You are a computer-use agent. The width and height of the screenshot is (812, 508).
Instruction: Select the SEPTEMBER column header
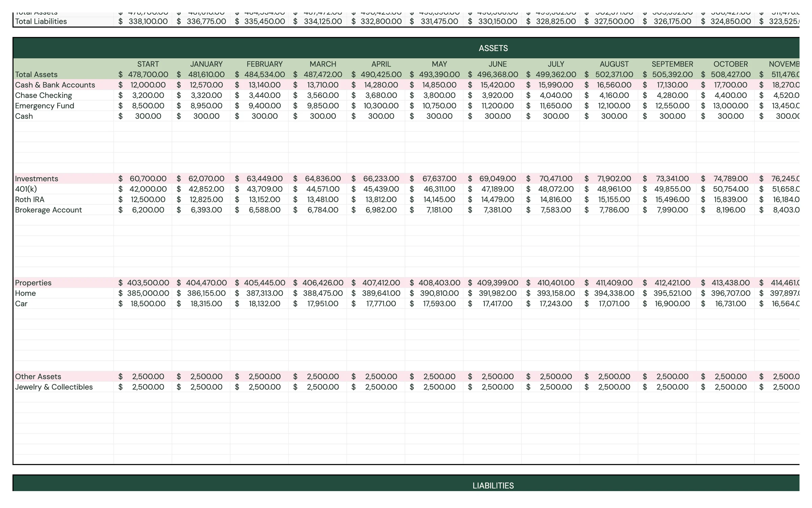coord(672,64)
